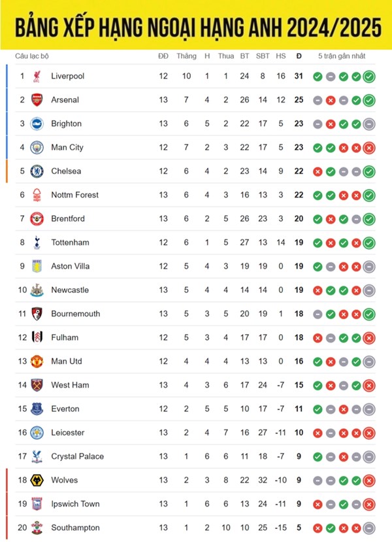Click the Câu lạc bộ column header

32,56
